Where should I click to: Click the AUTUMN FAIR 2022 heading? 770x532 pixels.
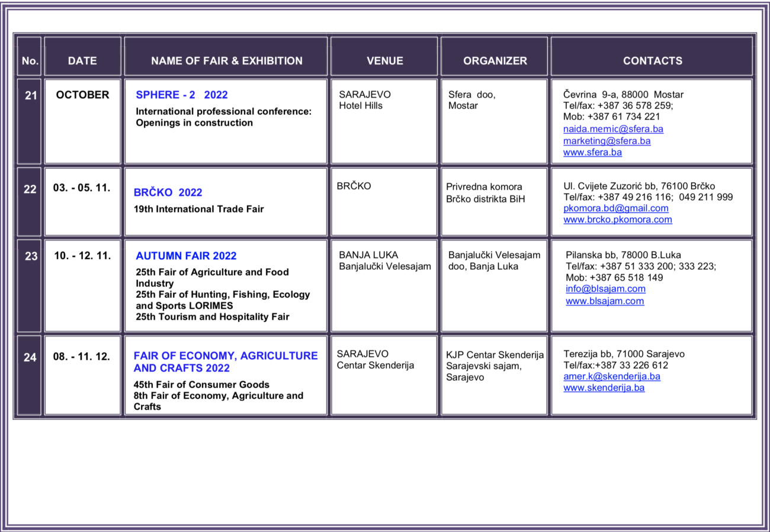186,256
